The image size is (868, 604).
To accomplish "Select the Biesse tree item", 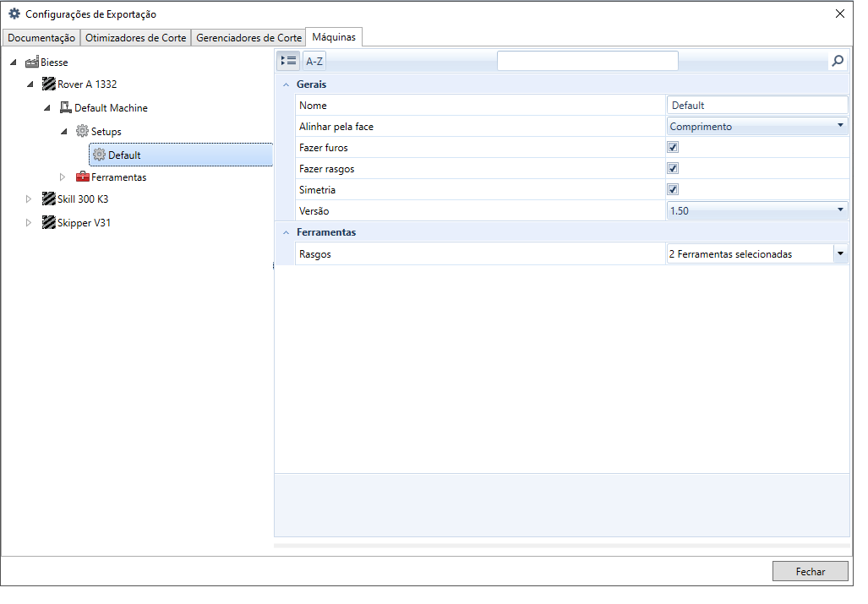I will pos(54,62).
